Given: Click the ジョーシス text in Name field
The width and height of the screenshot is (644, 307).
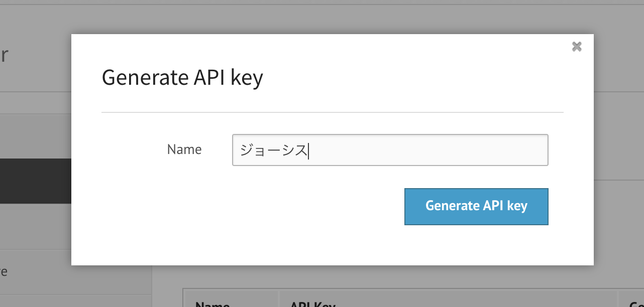Looking at the screenshot, I should 273,150.
